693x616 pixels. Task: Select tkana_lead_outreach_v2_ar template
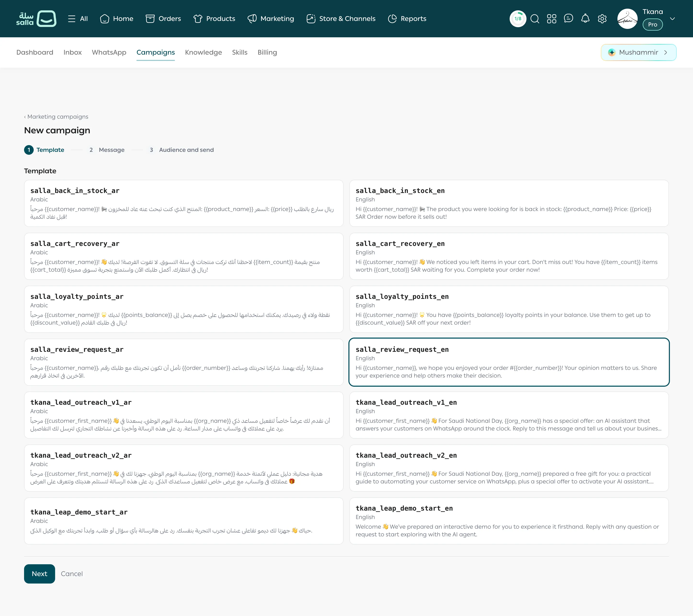184,468
